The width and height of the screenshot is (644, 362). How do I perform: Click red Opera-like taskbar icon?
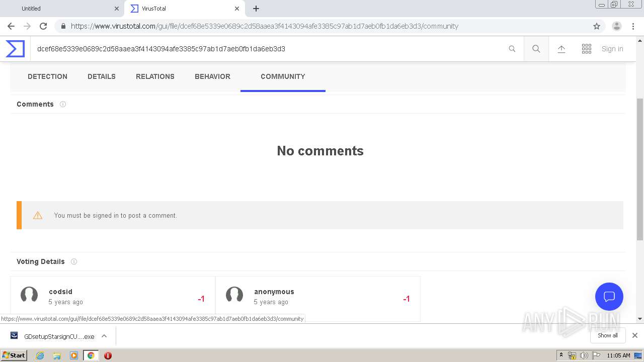(108, 355)
